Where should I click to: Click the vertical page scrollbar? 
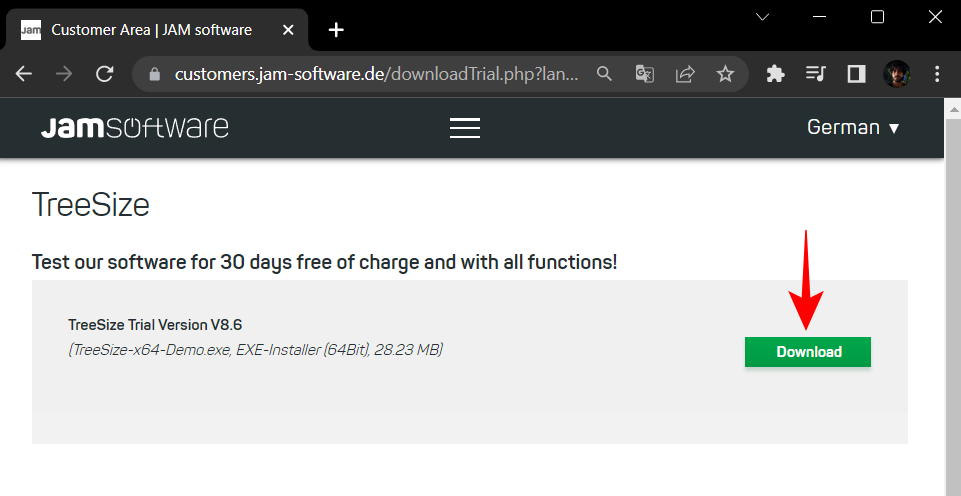pyautogui.click(x=952, y=300)
